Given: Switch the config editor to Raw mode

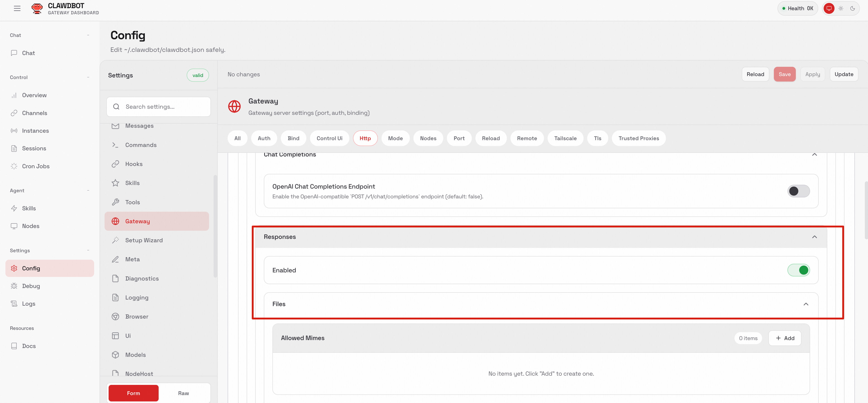Looking at the screenshot, I should coord(183,393).
